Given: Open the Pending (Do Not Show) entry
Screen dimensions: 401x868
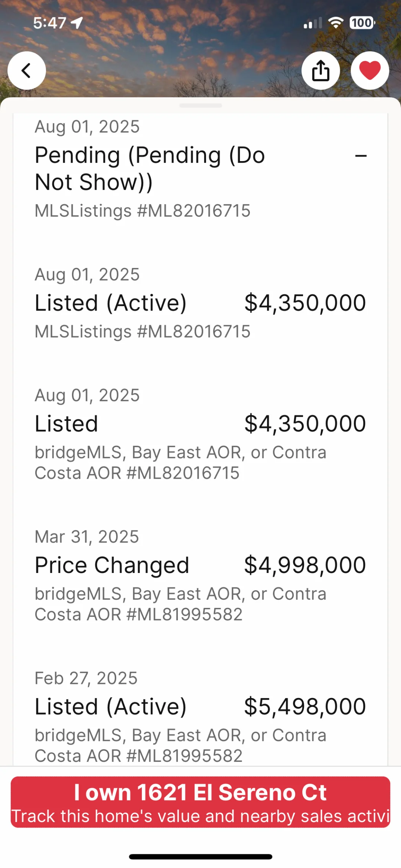Looking at the screenshot, I should pos(150,168).
